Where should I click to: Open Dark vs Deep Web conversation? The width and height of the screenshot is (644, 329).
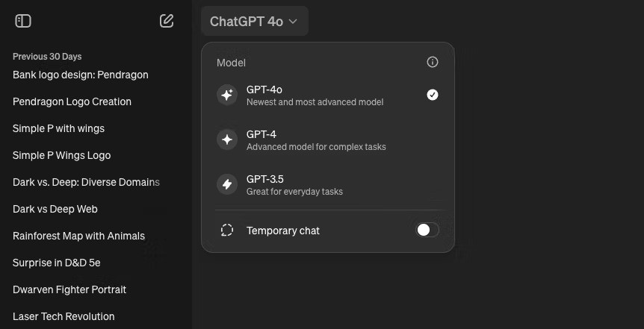[x=55, y=209]
